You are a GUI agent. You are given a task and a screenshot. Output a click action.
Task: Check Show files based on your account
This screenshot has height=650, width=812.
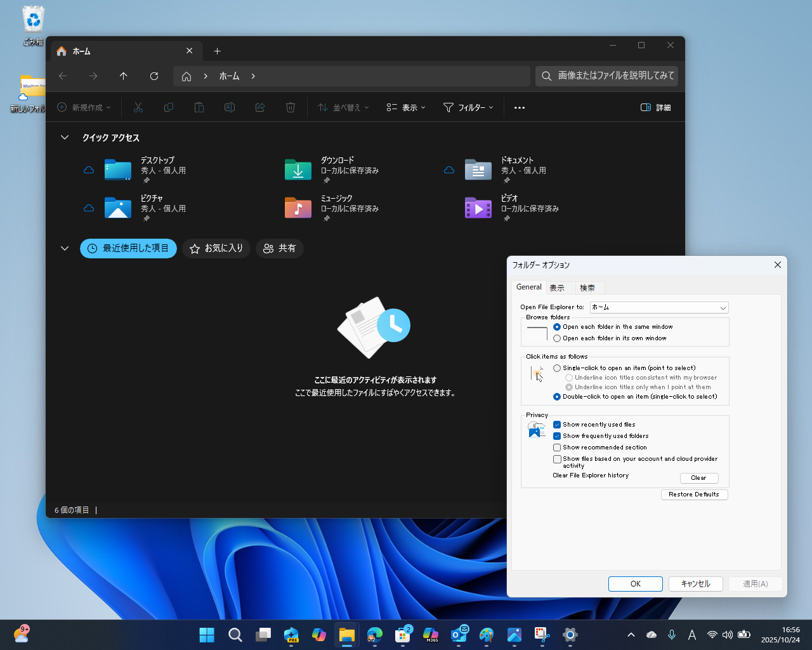(557, 459)
